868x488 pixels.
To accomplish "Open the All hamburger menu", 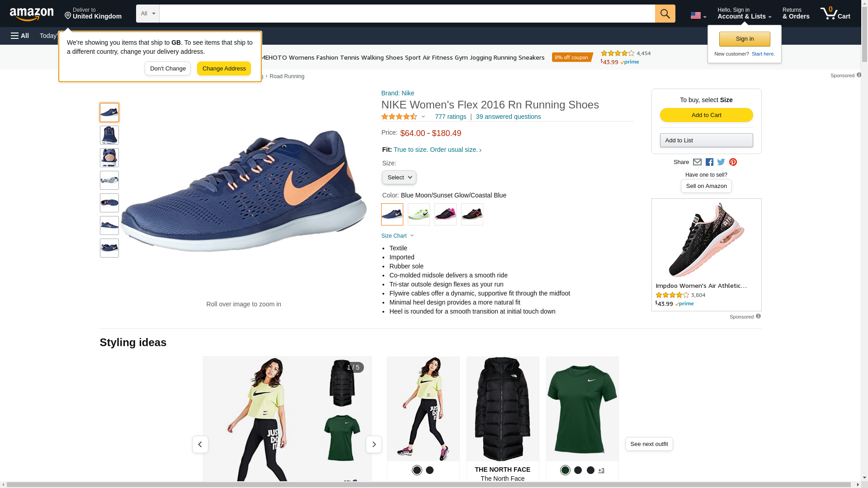I will [20, 36].
